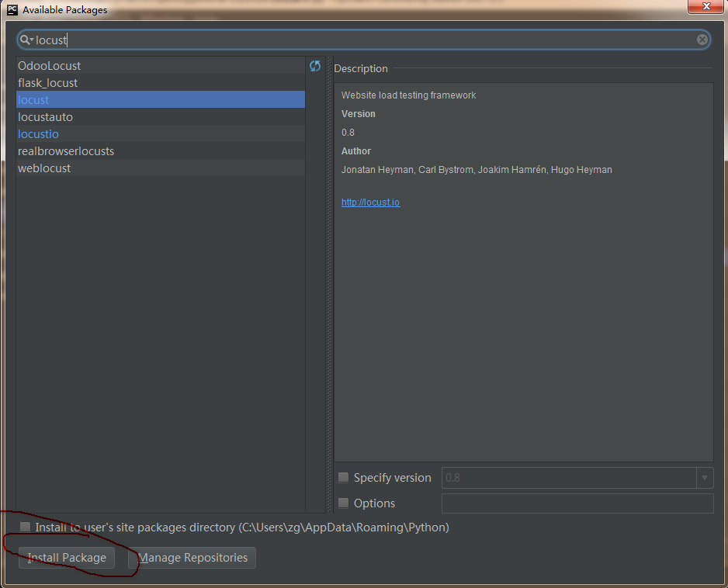Tick Install to user's site packages directory
This screenshot has width=728, height=588.
(x=25, y=527)
